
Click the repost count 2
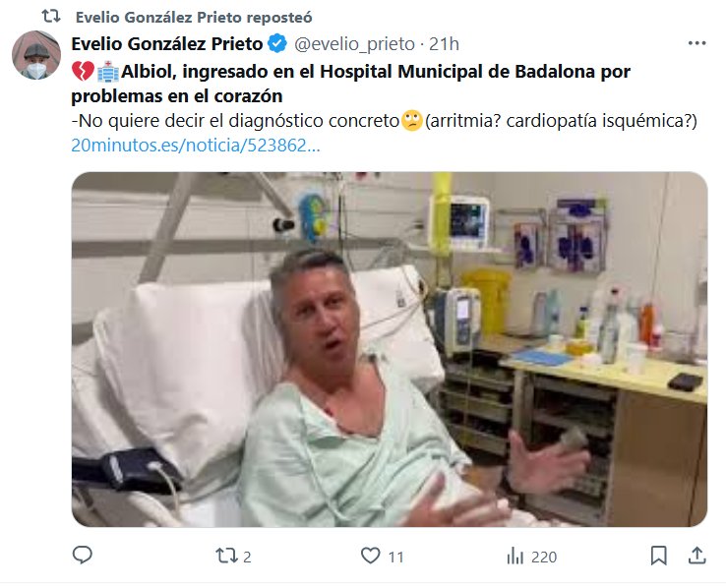click(247, 557)
